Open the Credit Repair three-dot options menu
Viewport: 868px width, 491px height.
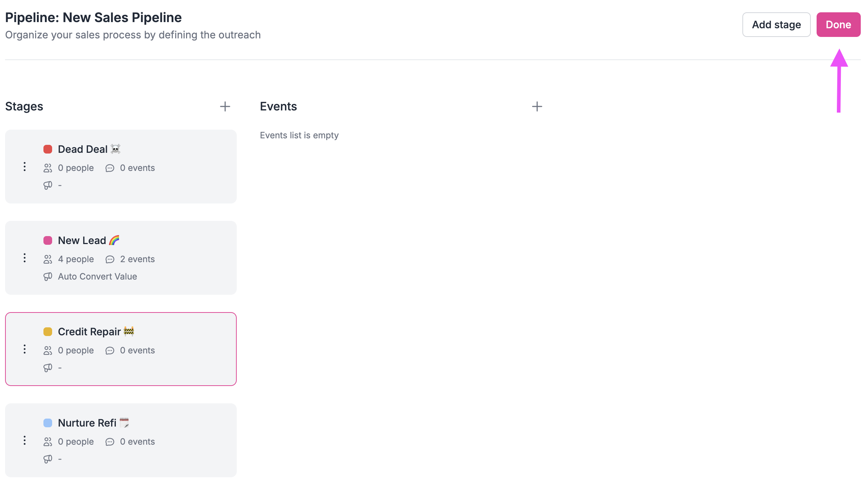point(25,349)
